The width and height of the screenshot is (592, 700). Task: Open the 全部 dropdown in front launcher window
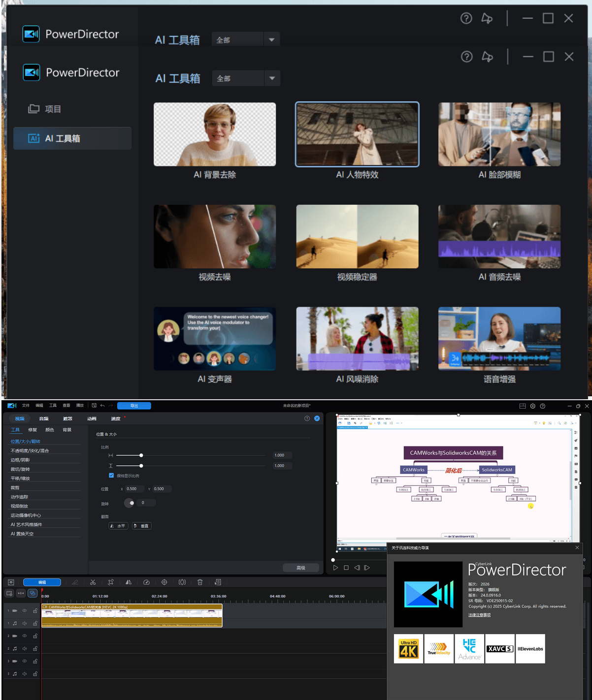246,78
